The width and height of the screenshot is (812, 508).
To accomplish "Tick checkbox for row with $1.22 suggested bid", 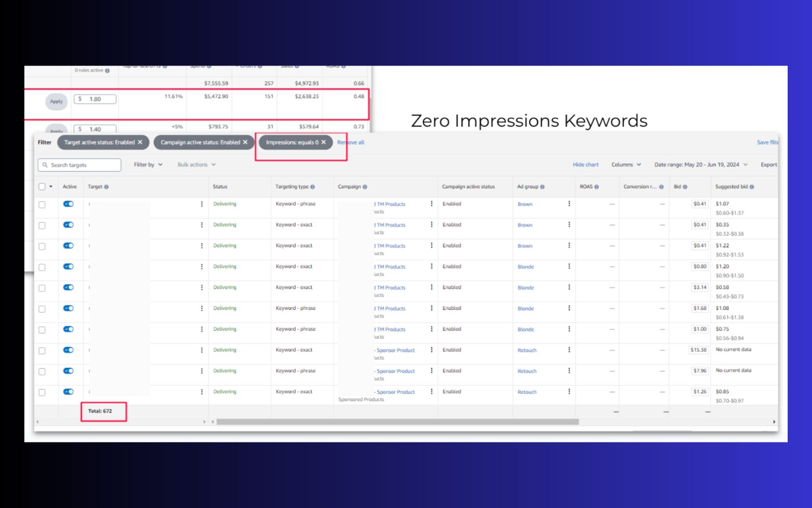I will pos(42,246).
